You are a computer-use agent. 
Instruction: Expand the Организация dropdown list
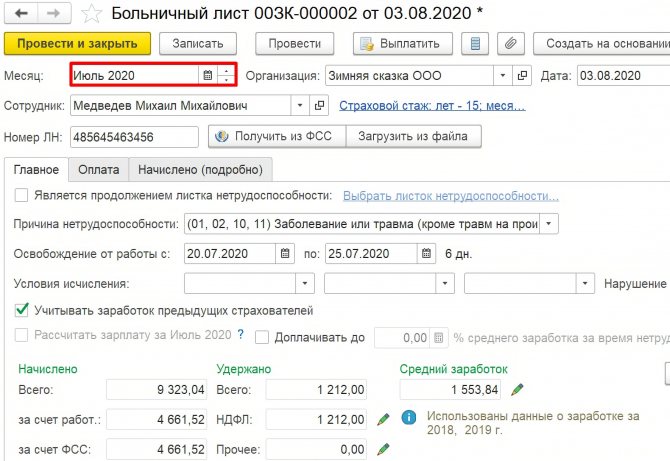tap(499, 75)
